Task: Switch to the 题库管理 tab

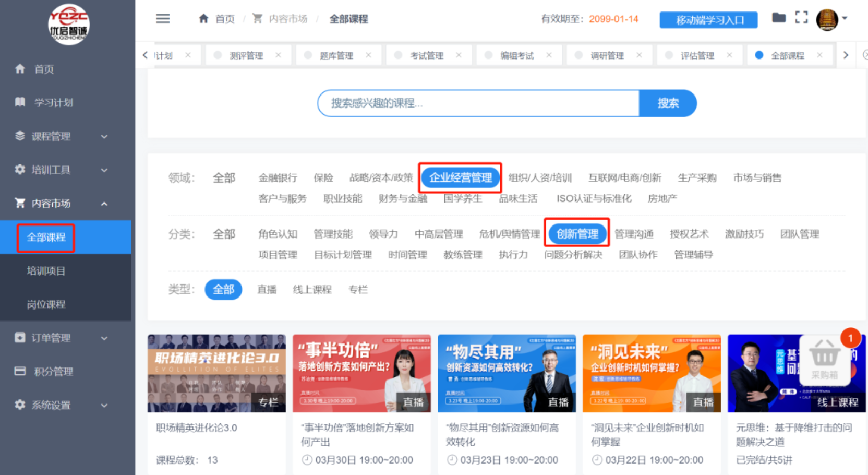Action: tap(336, 55)
